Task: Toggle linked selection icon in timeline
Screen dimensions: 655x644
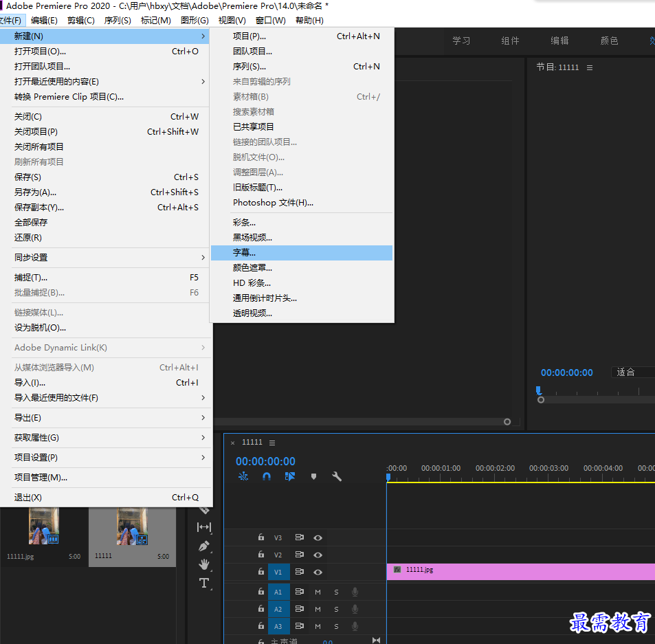Action: pyautogui.click(x=290, y=476)
